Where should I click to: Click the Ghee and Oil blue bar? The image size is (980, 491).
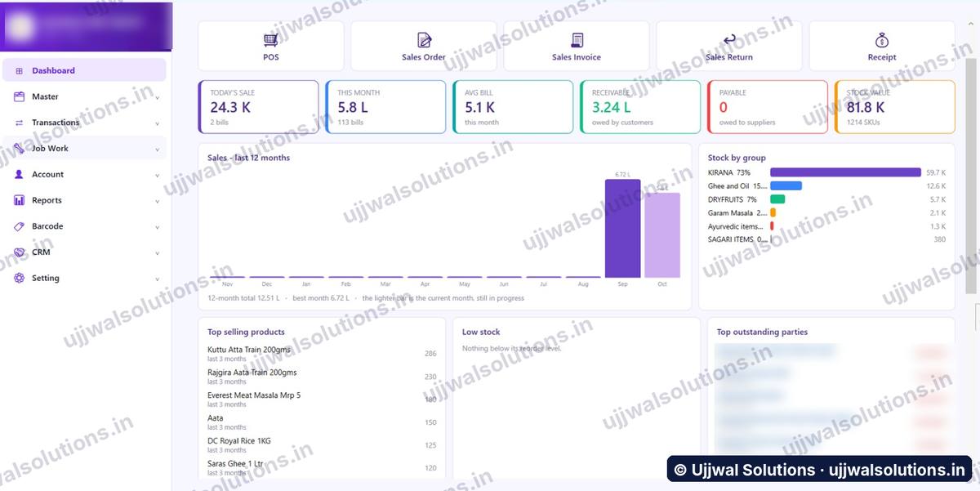click(x=786, y=186)
